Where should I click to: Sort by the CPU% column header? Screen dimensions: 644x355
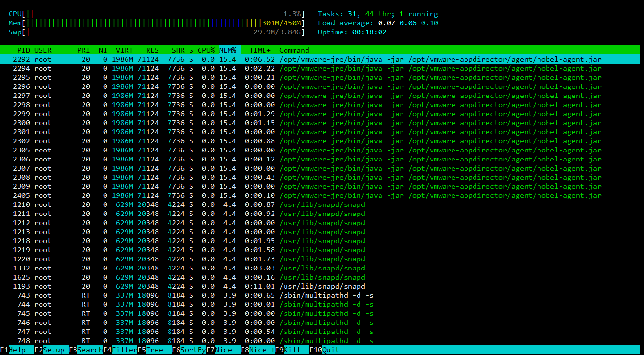coord(206,50)
